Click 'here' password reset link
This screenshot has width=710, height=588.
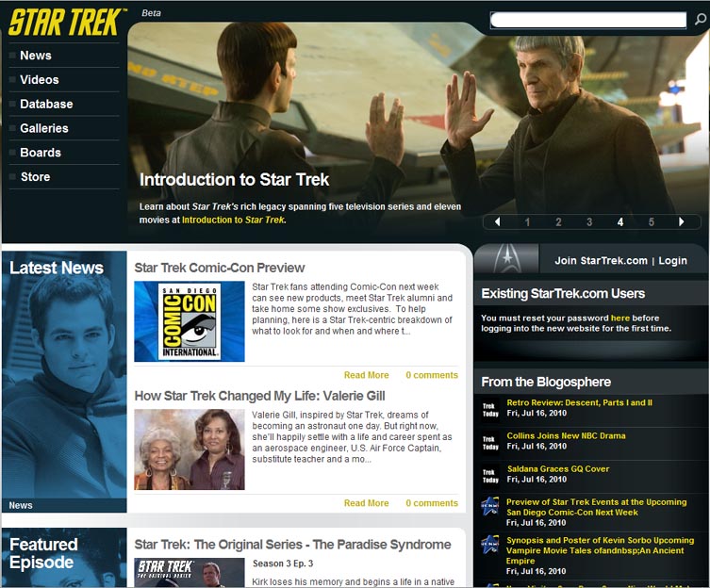[619, 318]
